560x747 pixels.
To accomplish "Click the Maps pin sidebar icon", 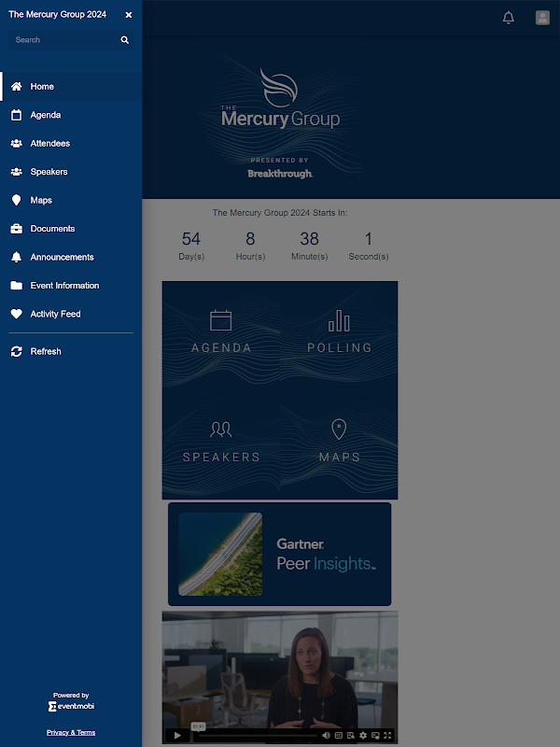I will point(16,200).
